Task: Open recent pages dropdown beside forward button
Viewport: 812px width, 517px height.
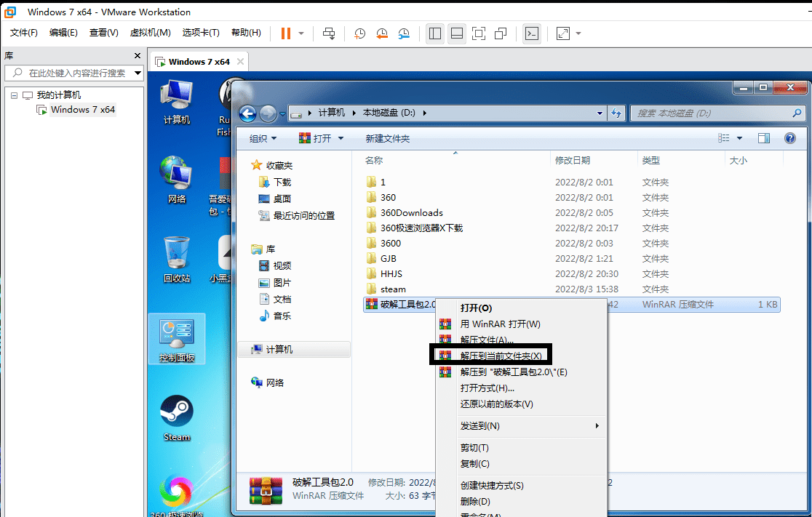Action: 283,113
